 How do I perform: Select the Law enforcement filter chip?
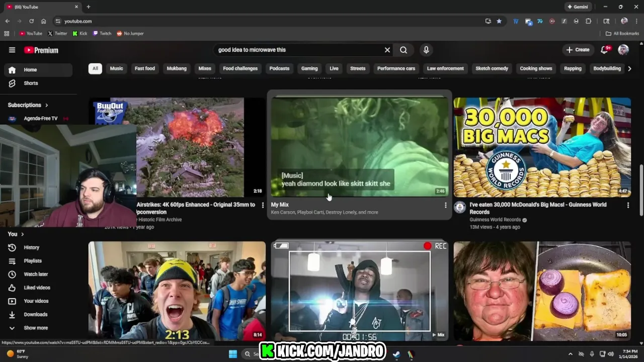pos(445,68)
